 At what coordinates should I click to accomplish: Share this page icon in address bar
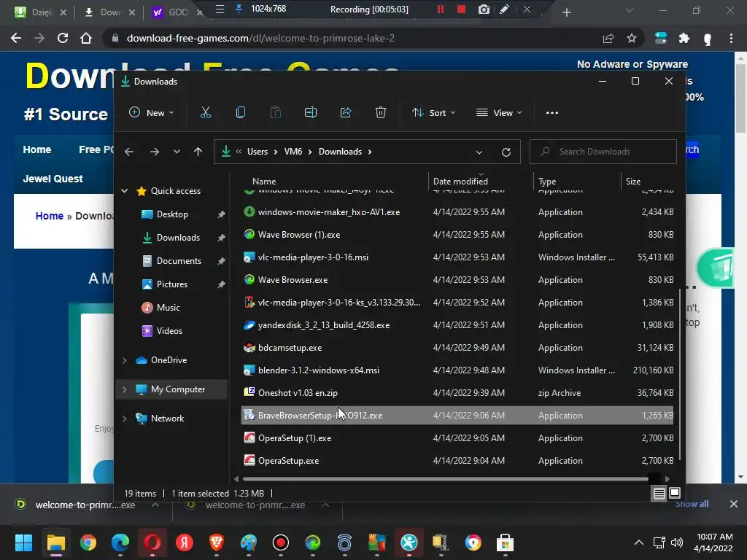(608, 38)
